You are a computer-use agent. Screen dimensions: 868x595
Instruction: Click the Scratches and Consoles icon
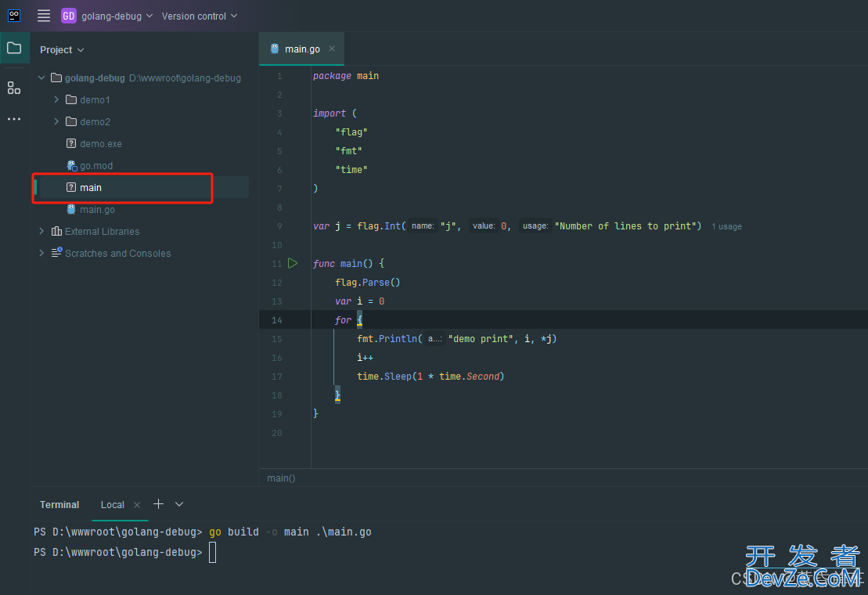[56, 253]
